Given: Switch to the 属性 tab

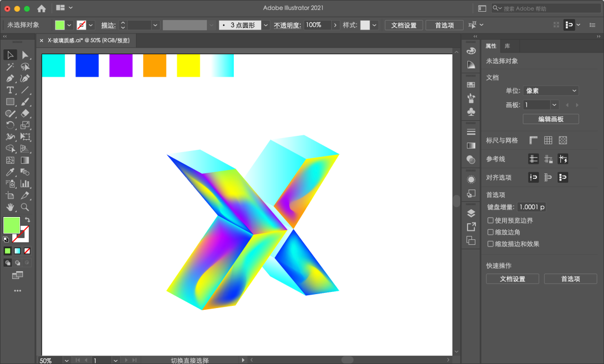Looking at the screenshot, I should (x=491, y=46).
